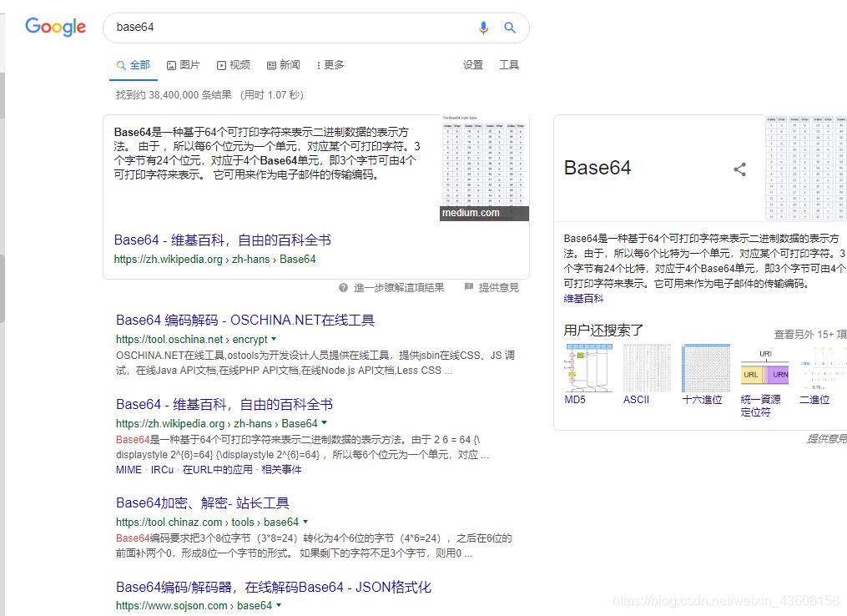The width and height of the screenshot is (847, 616).
Task: Click 進一步瞭解這項結果 link
Action: [x=399, y=287]
